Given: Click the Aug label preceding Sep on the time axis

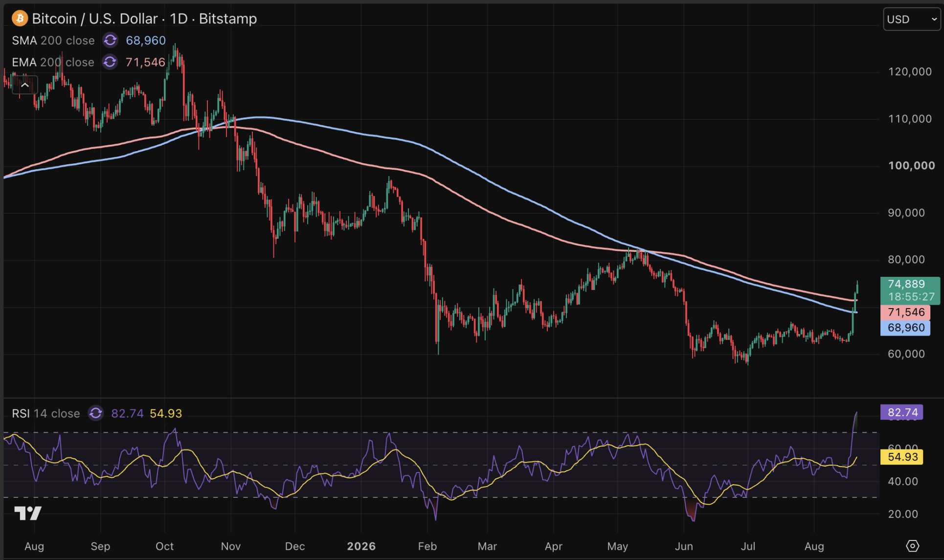Looking at the screenshot, I should (x=34, y=546).
